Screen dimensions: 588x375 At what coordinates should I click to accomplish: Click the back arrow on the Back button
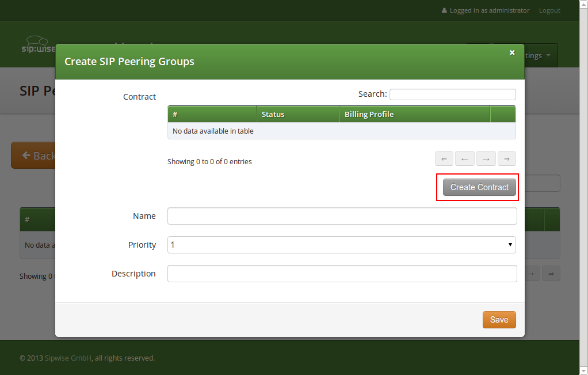[27, 154]
